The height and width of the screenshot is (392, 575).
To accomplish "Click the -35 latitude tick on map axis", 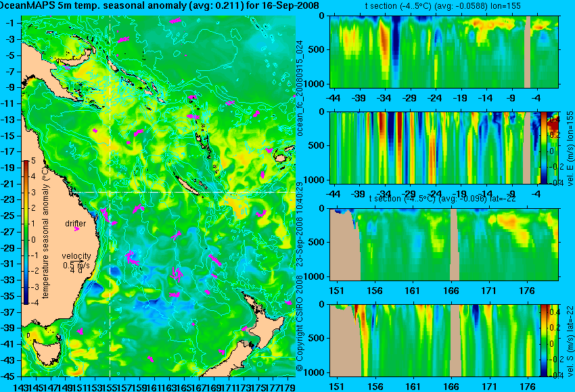I will point(7,296).
